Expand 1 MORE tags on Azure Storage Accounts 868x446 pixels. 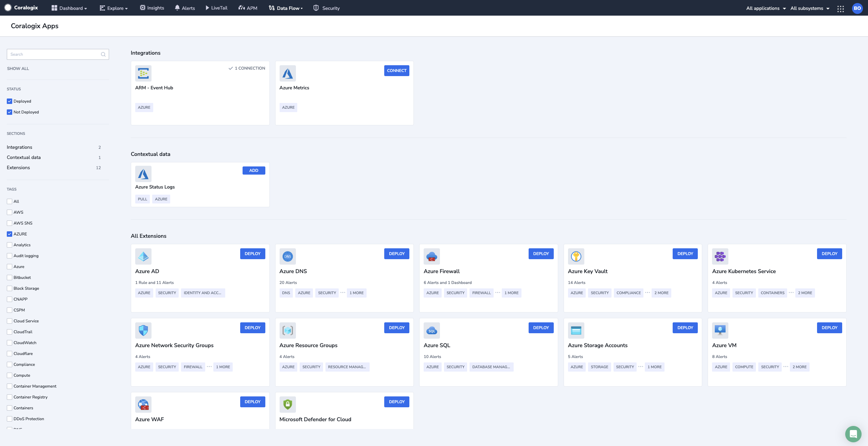tap(654, 367)
